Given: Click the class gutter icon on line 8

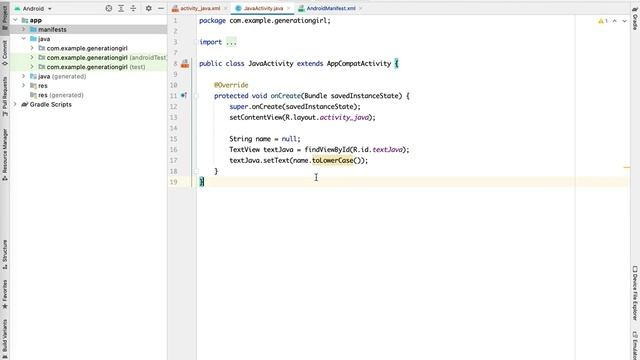Looking at the screenshot, I should (x=185, y=64).
